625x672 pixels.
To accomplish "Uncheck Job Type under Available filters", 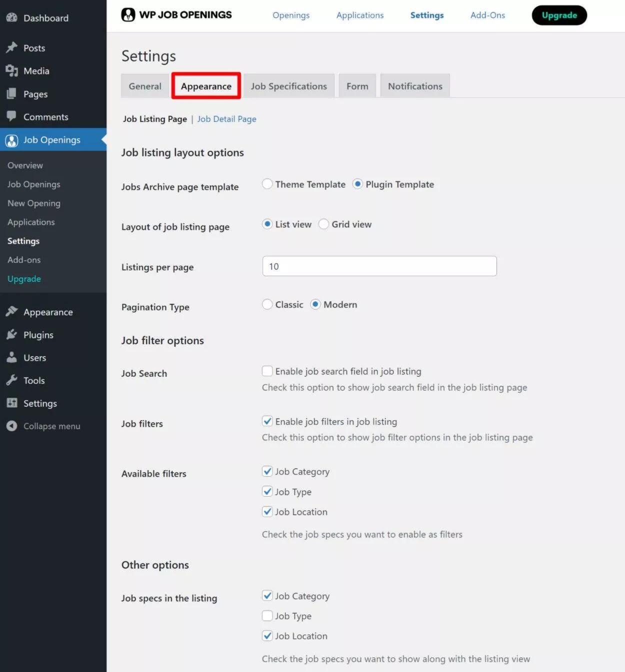I will (267, 492).
